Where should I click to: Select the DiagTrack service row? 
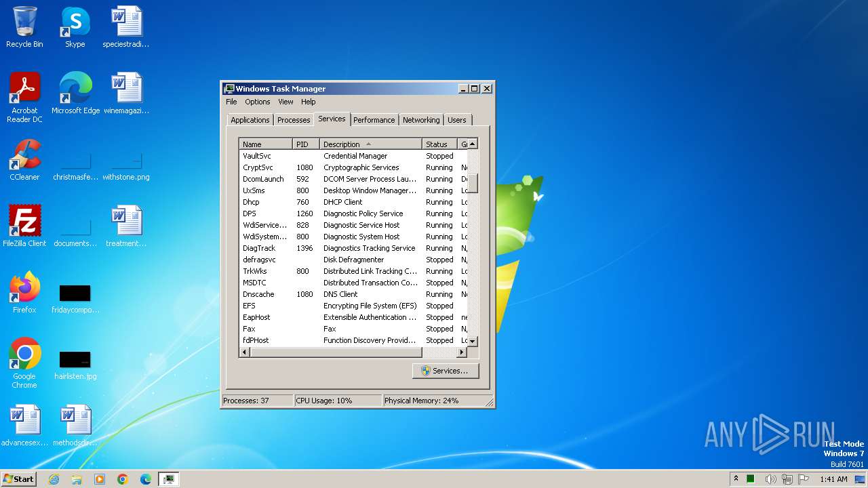click(x=353, y=248)
